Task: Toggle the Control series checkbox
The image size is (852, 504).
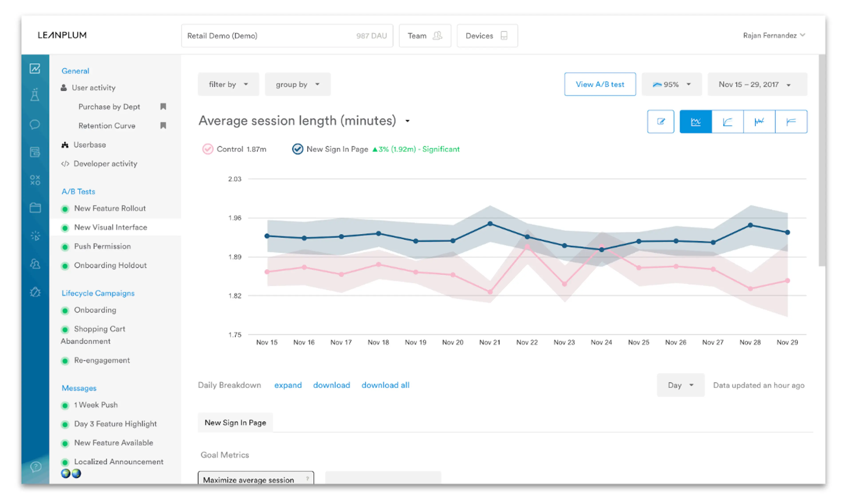Action: click(208, 149)
